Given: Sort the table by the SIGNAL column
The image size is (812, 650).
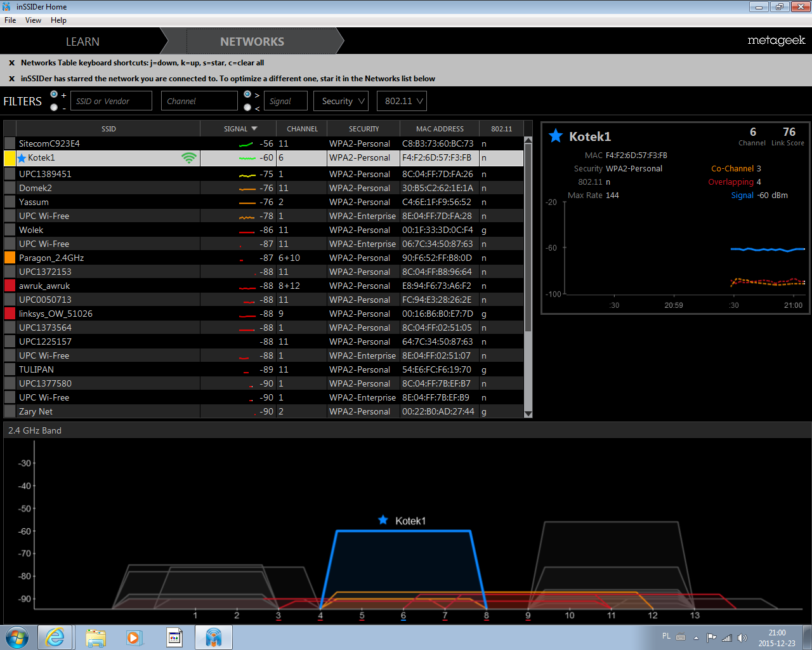Looking at the screenshot, I should [x=239, y=129].
